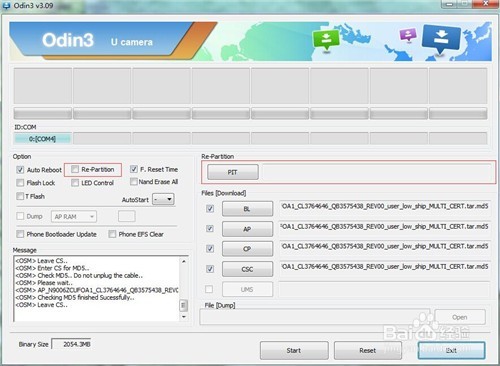Click the PIT file path field
Viewport: 500px width, 366px height.
(377, 172)
